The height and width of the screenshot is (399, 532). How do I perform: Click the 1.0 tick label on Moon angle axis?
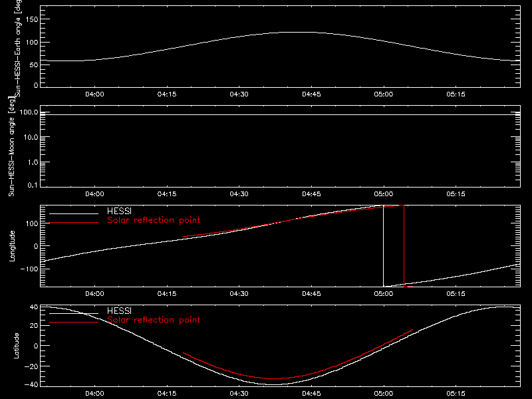[x=33, y=162]
